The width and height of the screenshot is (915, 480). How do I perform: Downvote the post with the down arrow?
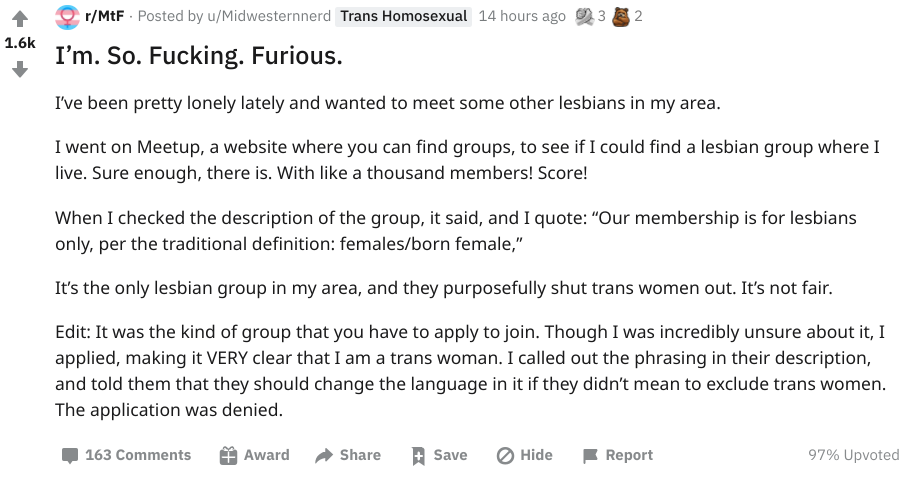tap(19, 69)
